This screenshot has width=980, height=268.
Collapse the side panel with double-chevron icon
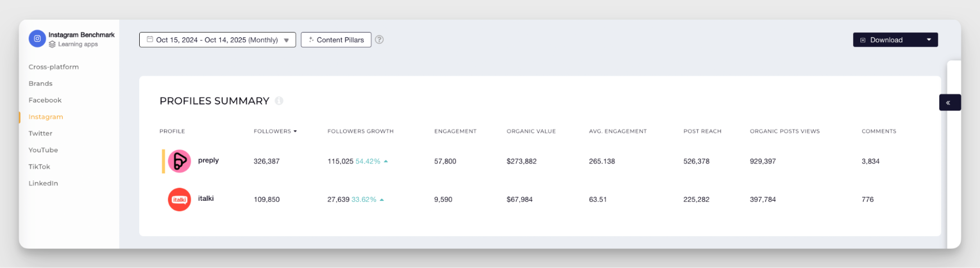(x=949, y=103)
